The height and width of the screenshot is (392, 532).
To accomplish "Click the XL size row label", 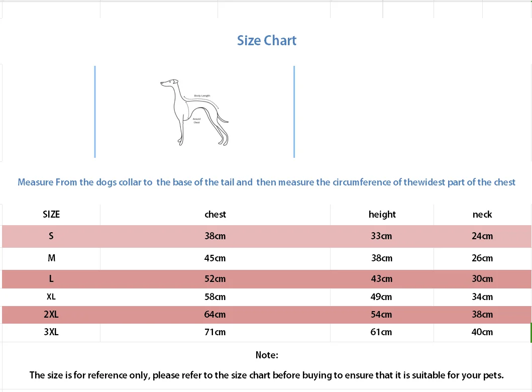I will (51, 297).
